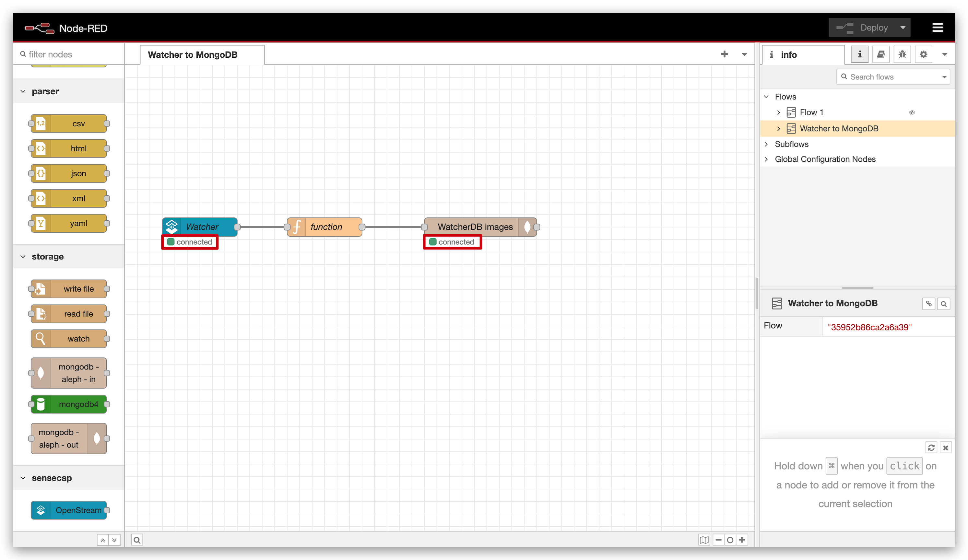The height and width of the screenshot is (560, 968).
Task: Select the function node on canvas
Action: pyautogui.click(x=325, y=227)
